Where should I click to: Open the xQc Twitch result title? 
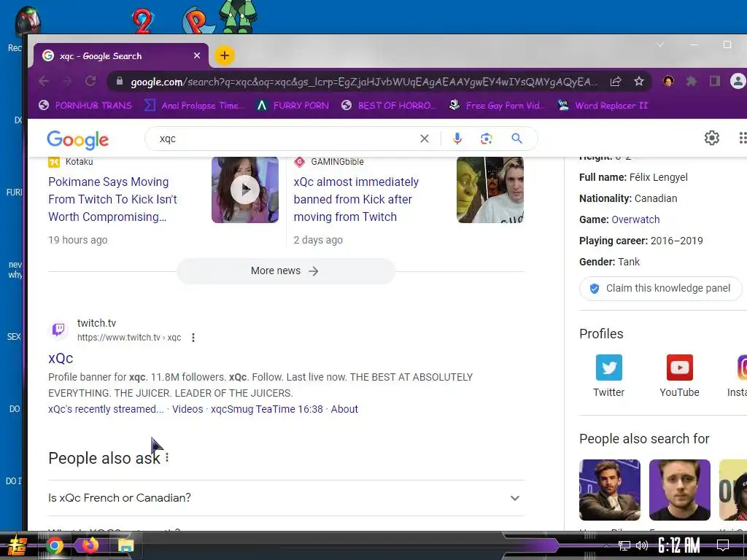click(61, 358)
